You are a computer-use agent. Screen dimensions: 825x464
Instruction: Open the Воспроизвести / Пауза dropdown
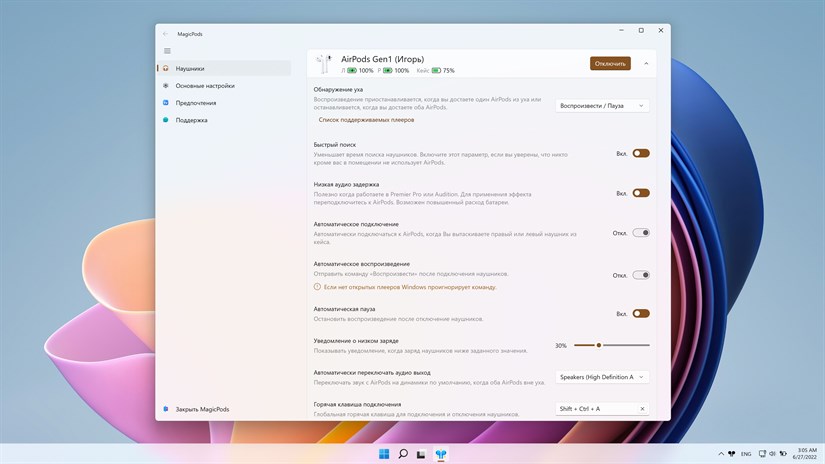(x=602, y=105)
